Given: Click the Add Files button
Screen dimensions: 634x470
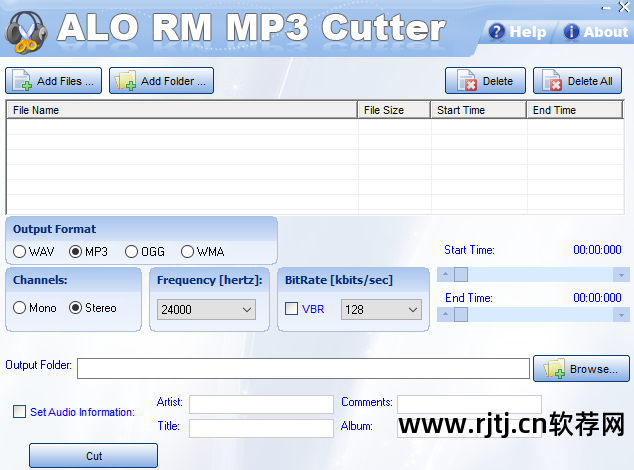Looking at the screenshot, I should click(x=53, y=81).
